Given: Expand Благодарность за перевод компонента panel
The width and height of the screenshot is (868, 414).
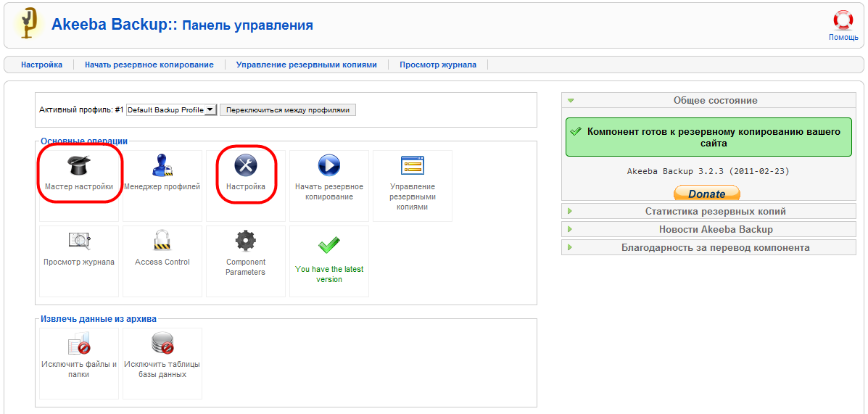Looking at the screenshot, I should pyautogui.click(x=708, y=247).
